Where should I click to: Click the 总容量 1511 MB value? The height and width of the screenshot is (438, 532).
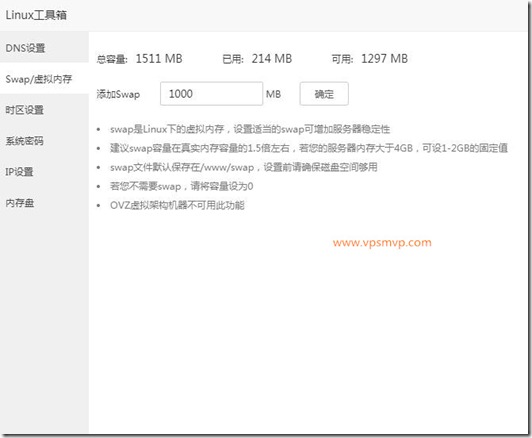[x=159, y=59]
